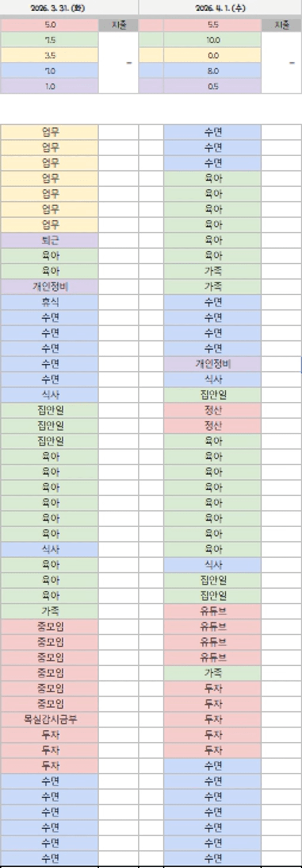Screen dimensions: 302x868
Task: Click 가족 cell in the March 31 column
Action: (50, 611)
